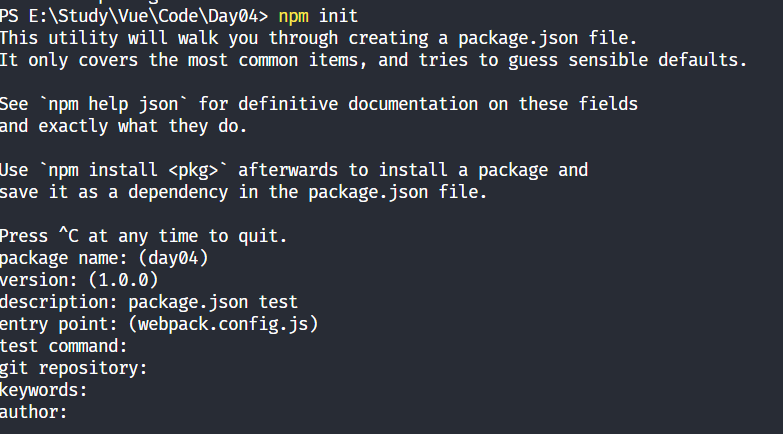Click the "save it as a dependency" line
Image resolution: width=783 pixels, height=434 pixels.
pos(243,192)
